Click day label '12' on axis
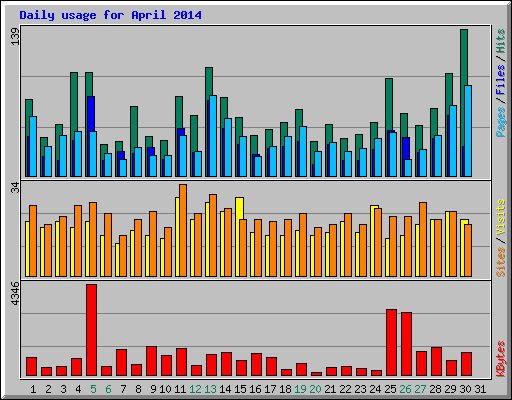Image resolution: width=512 pixels, height=400 pixels. [195, 389]
